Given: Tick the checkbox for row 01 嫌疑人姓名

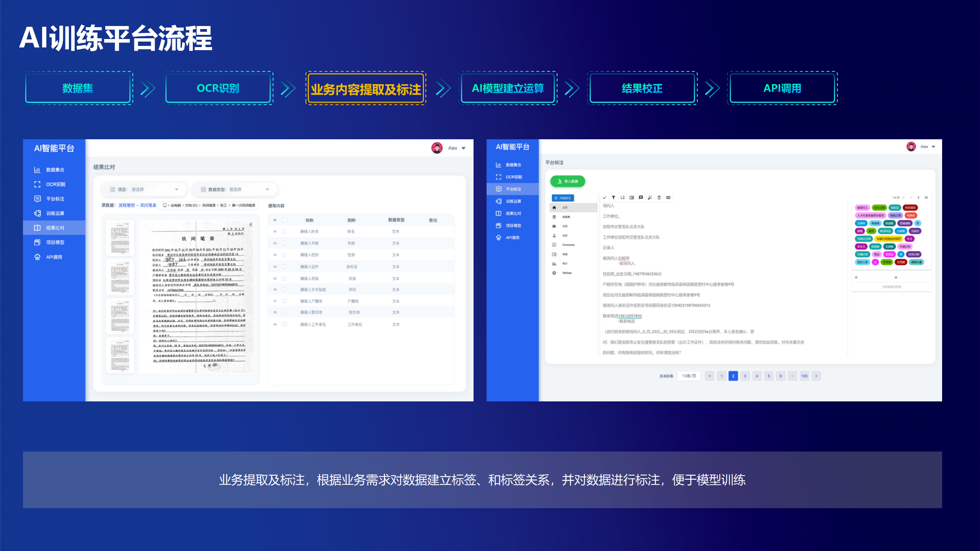Looking at the screenshot, I should point(284,231).
